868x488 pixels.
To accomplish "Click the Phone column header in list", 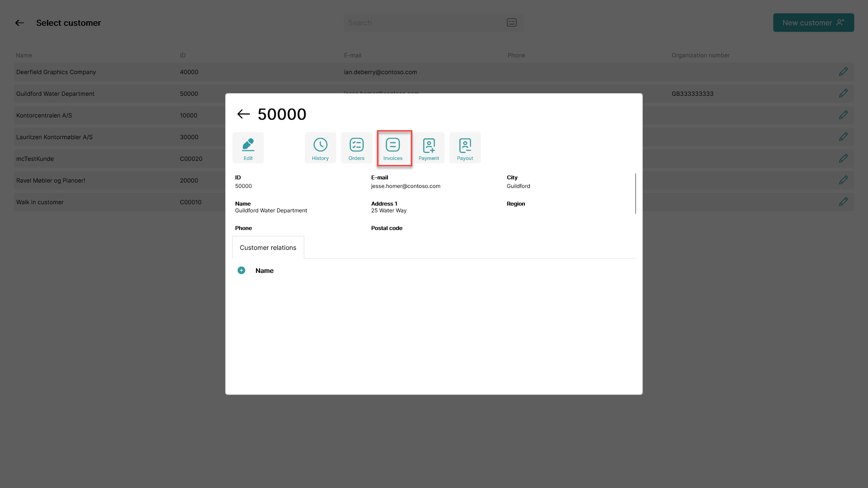I will click(516, 55).
